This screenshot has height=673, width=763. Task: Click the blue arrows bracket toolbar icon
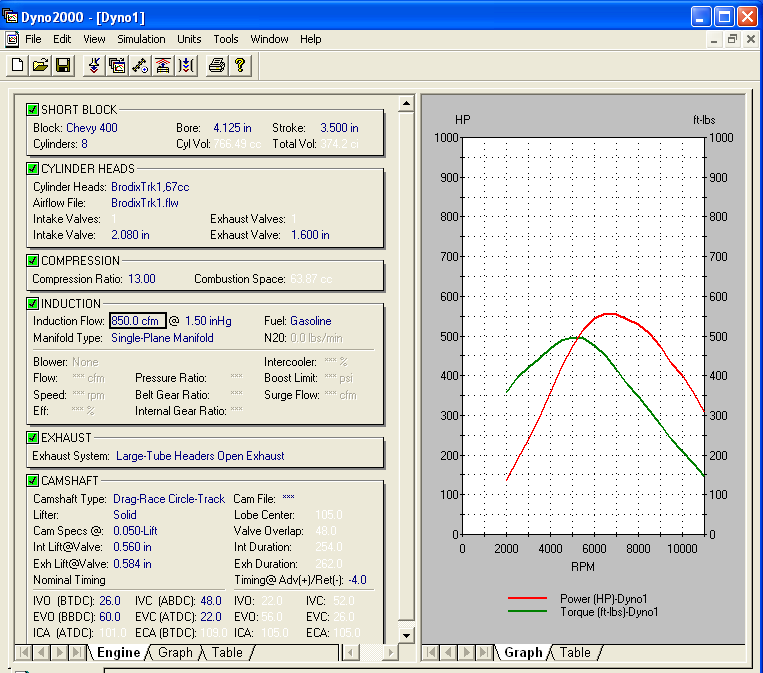tap(186, 65)
